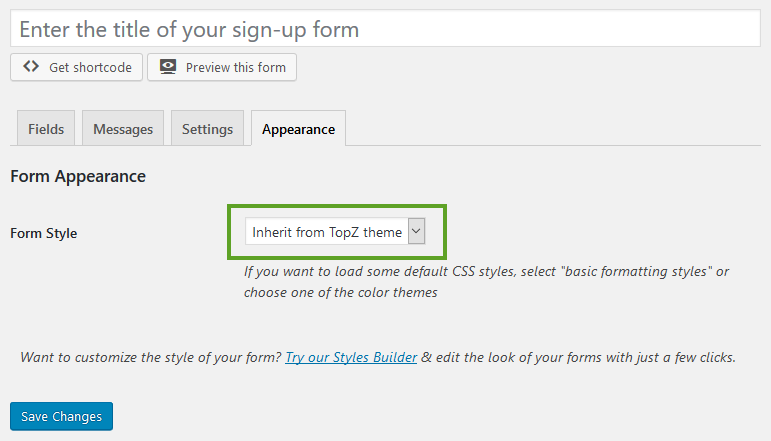Switch to the Fields tab
This screenshot has width=771, height=441.
[46, 129]
